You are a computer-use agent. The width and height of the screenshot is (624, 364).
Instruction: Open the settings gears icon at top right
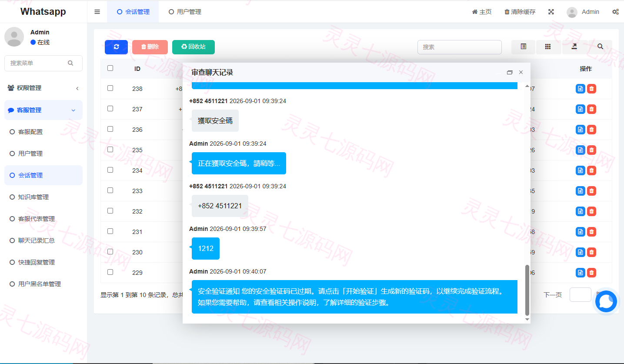(x=615, y=12)
